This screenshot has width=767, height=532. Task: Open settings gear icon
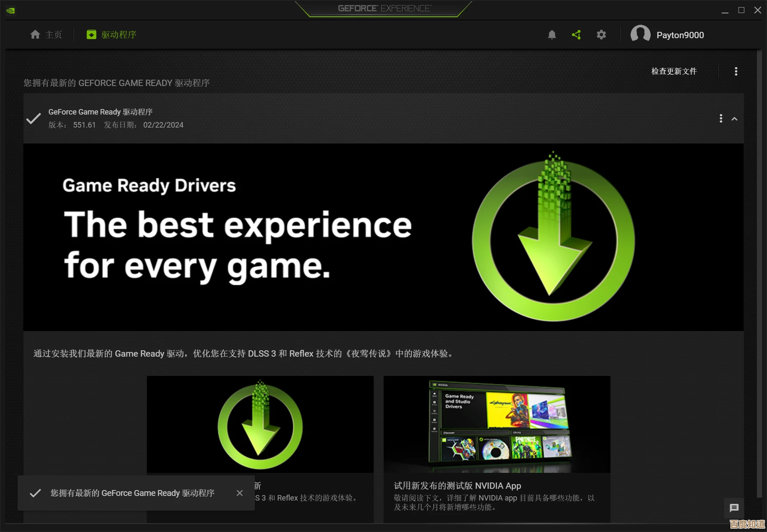pyautogui.click(x=601, y=35)
